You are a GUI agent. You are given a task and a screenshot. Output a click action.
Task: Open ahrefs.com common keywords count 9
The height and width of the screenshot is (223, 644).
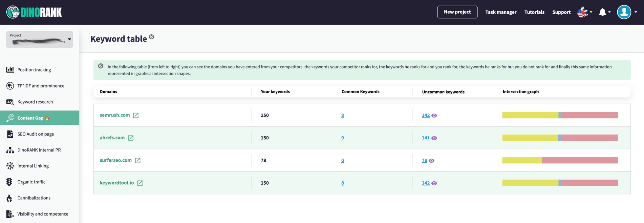[x=343, y=138]
